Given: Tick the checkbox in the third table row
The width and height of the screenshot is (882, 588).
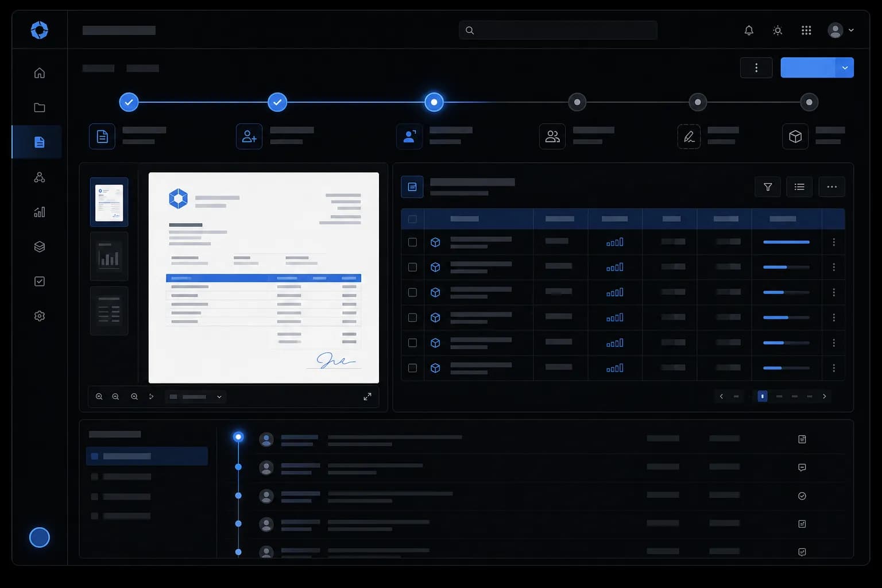Looking at the screenshot, I should [412, 292].
